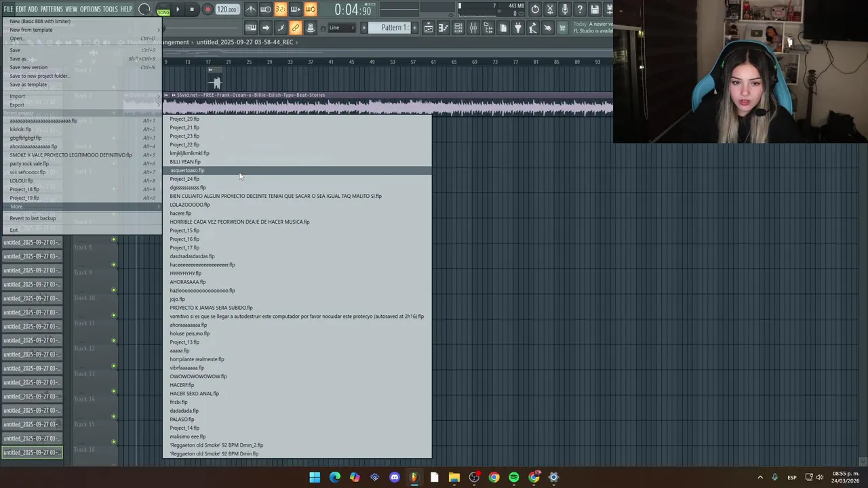Open the Piano roll icon
This screenshot has width=868, height=488.
[443, 28]
